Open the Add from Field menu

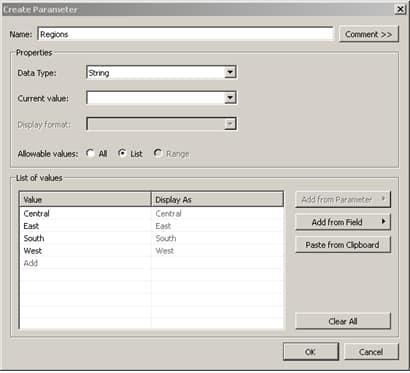click(343, 222)
